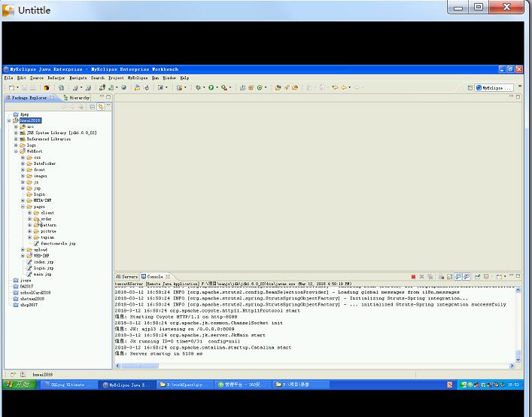Click the Console horizontal scrollbar thumb
This screenshot has height=417, width=532.
[x=140, y=366]
